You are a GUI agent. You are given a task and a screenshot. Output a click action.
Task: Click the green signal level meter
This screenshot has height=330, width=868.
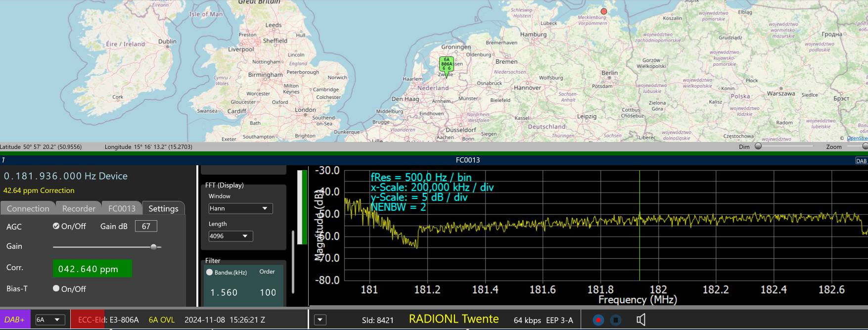(x=302, y=207)
